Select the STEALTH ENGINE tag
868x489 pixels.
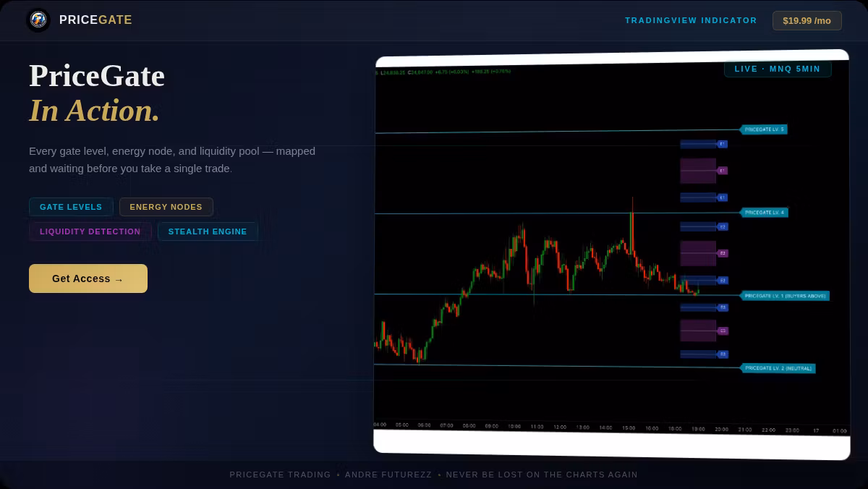(x=208, y=231)
